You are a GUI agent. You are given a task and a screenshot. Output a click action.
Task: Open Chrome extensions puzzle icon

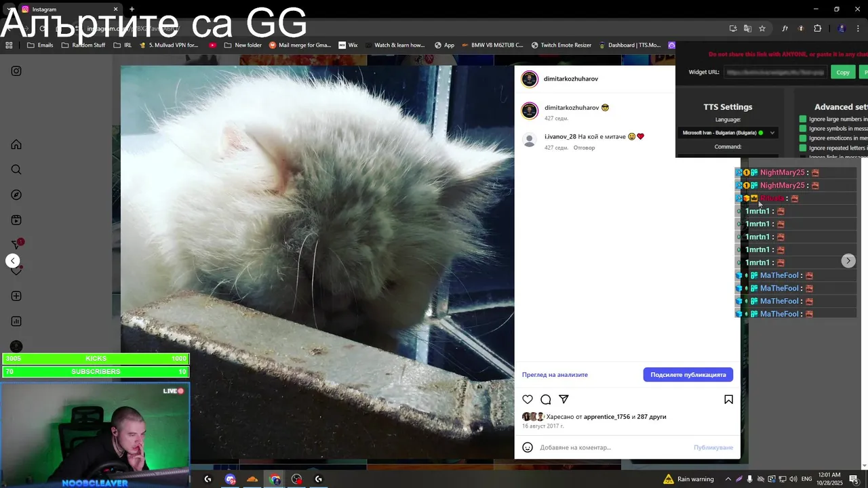pyautogui.click(x=817, y=28)
